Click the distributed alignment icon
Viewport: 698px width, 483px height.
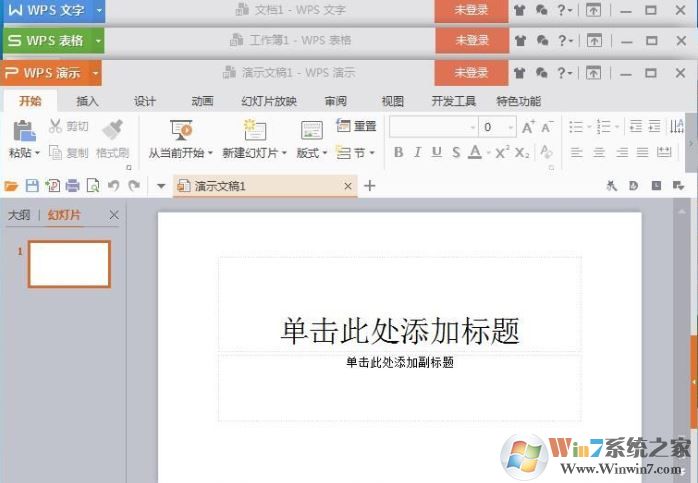664,152
